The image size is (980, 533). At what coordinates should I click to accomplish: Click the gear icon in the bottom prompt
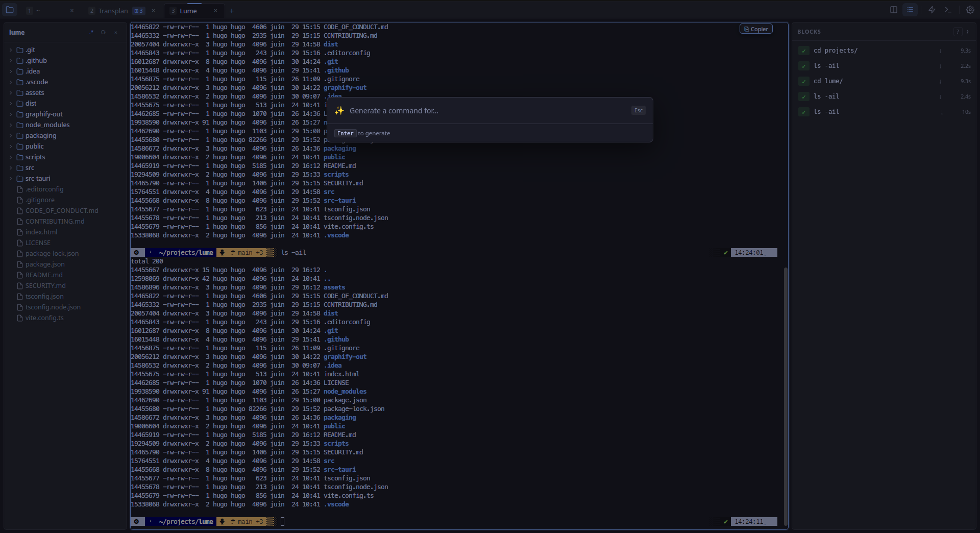(x=136, y=522)
